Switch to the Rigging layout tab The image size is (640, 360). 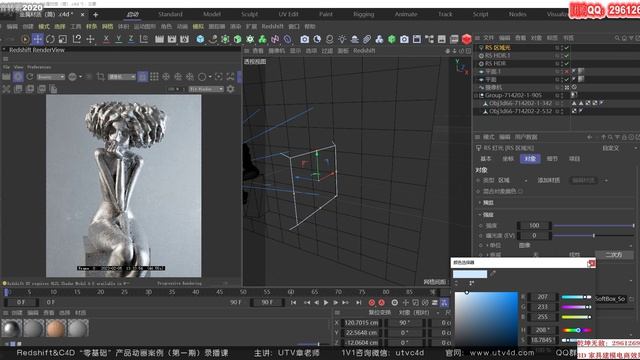click(364, 14)
